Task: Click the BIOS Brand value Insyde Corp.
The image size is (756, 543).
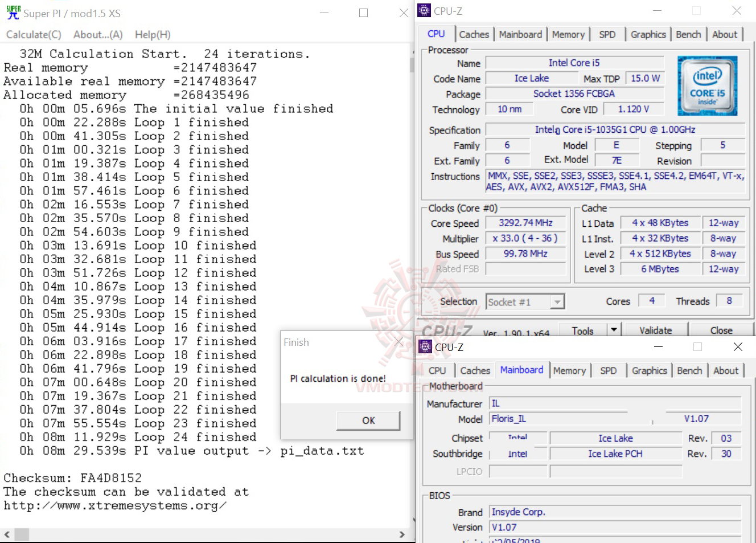Action: click(615, 512)
